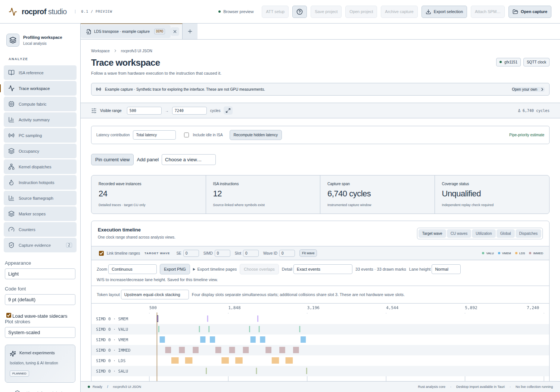The width and height of the screenshot is (560, 392).
Task: Toggle Load wave-state sidecars checkbox
Action: click(9, 315)
